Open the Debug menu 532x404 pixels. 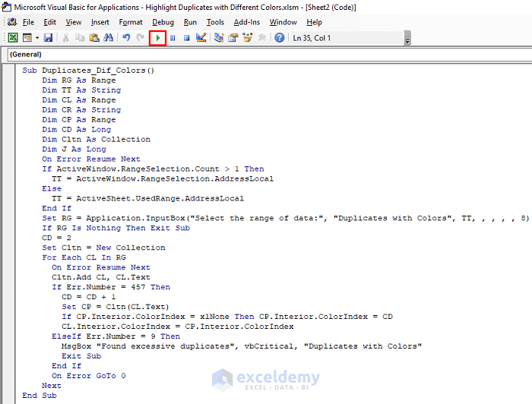pos(163,22)
